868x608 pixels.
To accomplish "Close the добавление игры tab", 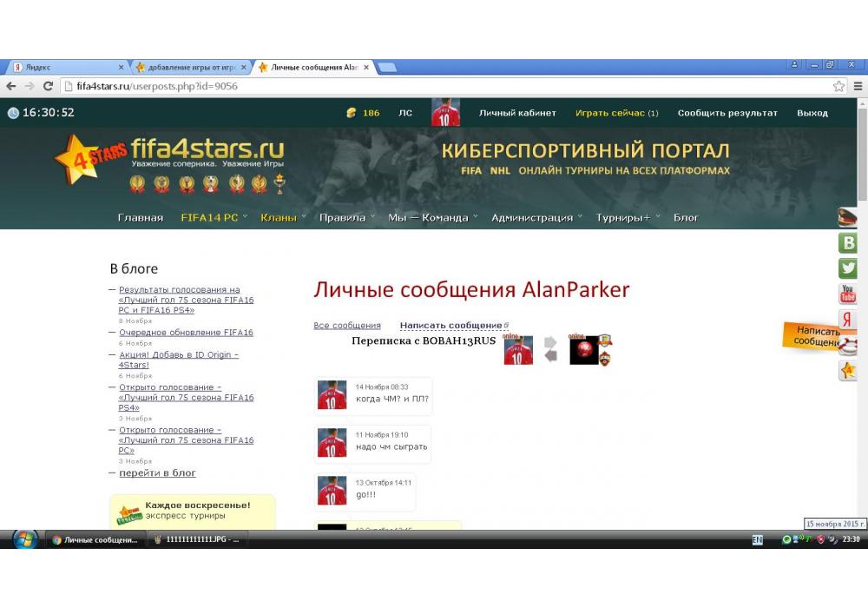I will click(244, 67).
